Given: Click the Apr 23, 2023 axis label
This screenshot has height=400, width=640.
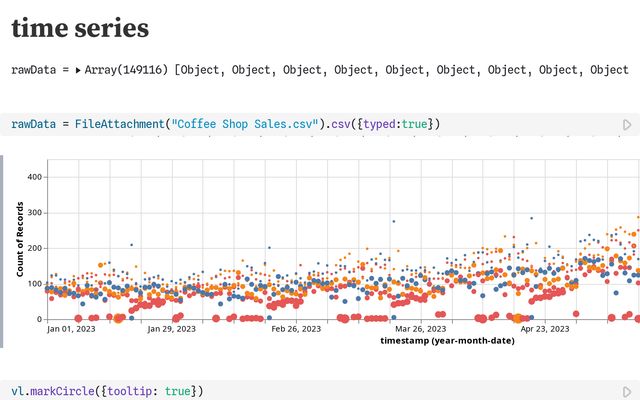Looking at the screenshot, I should 545,328.
